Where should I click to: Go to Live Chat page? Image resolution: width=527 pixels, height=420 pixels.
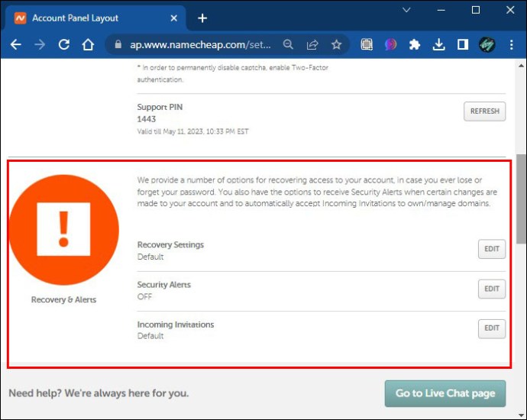445,393
